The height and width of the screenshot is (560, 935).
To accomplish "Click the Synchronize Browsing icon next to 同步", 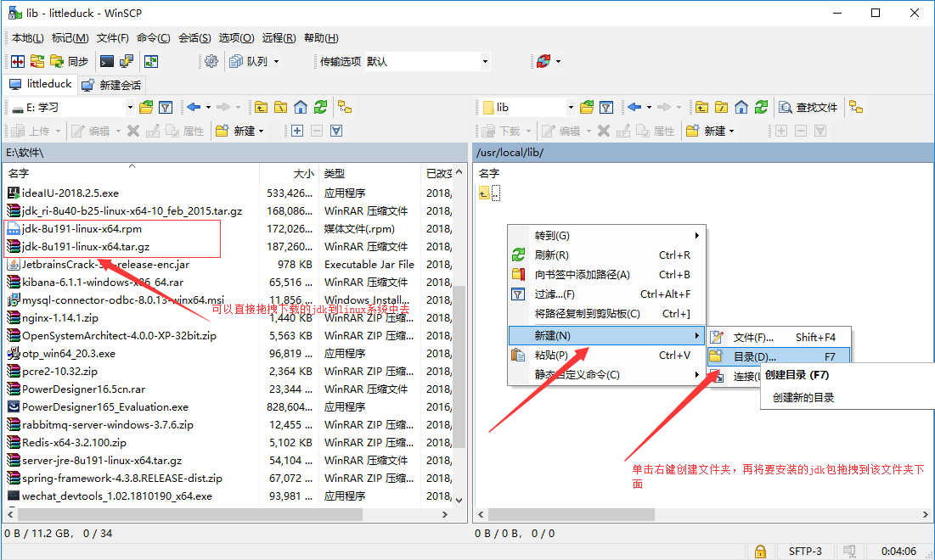I will click(x=37, y=61).
